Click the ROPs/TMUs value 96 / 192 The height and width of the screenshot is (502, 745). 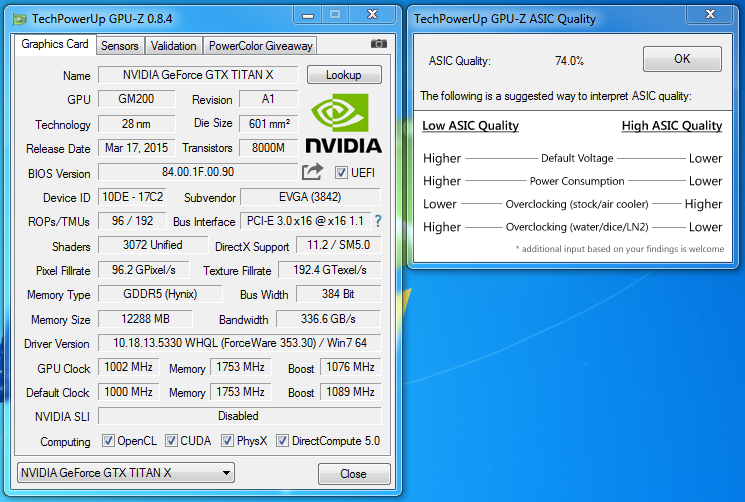click(133, 221)
